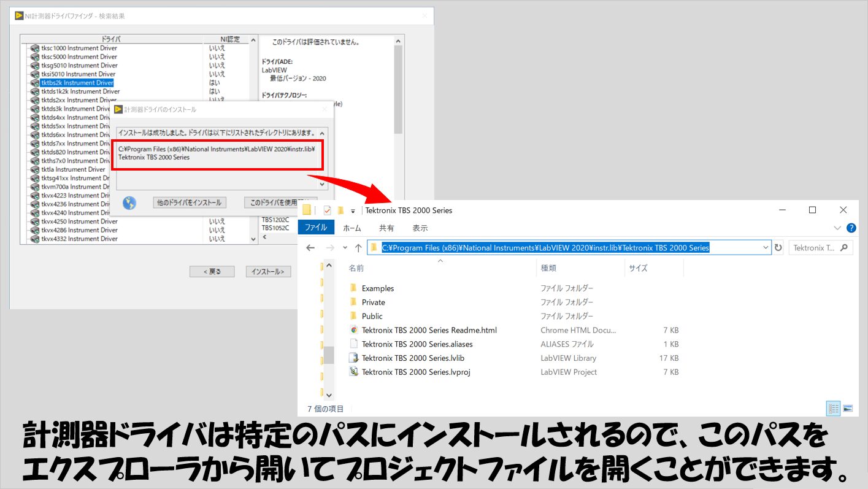This screenshot has height=489, width=868.
Task: Select the tktds1k2k Instrument Driver icon
Action: pyautogui.click(x=34, y=91)
